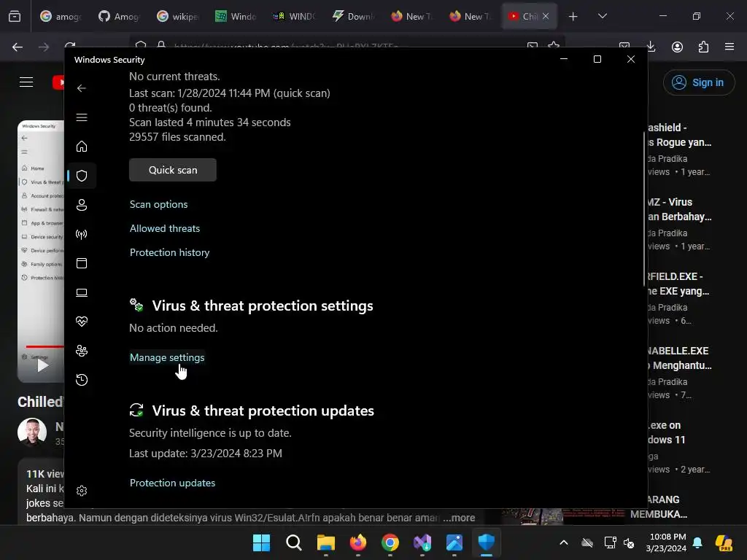Image resolution: width=747 pixels, height=560 pixels.
Task: Click Virus & threat protection settings heading
Action: (263, 306)
